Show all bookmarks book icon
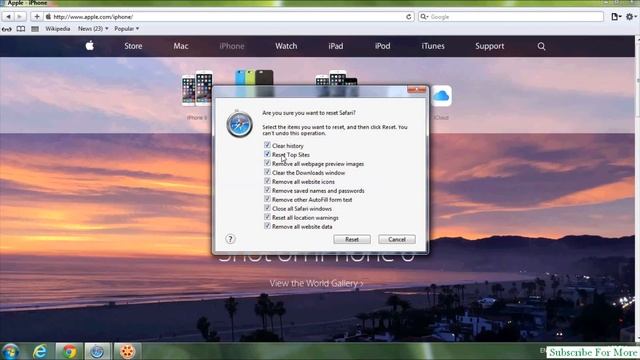 pyautogui.click(x=21, y=29)
